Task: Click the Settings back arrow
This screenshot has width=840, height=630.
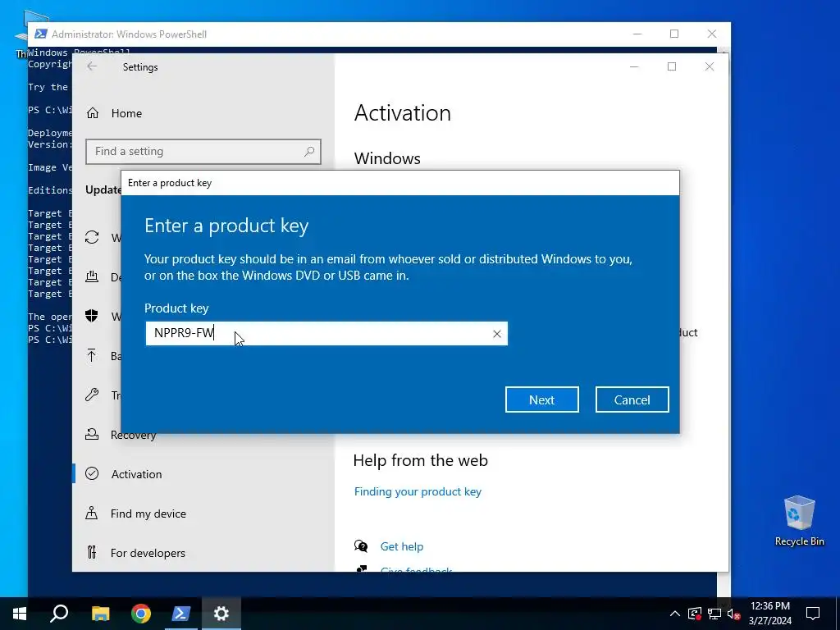Action: (92, 66)
